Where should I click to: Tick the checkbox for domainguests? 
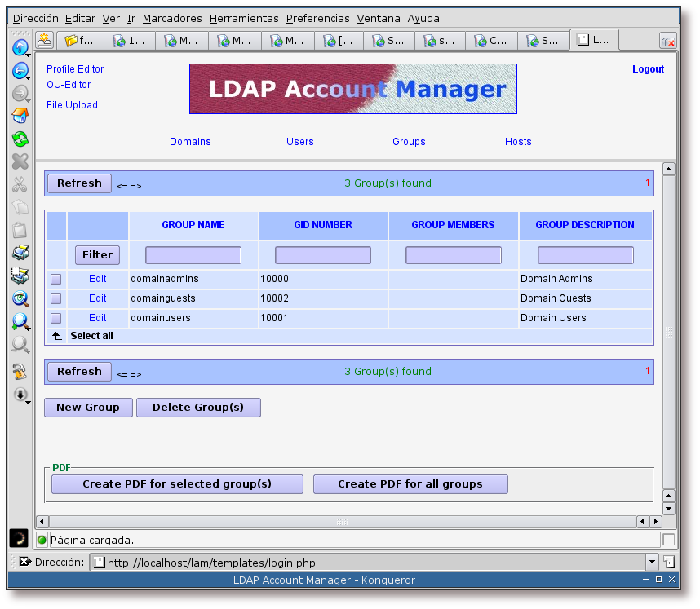pos(56,298)
